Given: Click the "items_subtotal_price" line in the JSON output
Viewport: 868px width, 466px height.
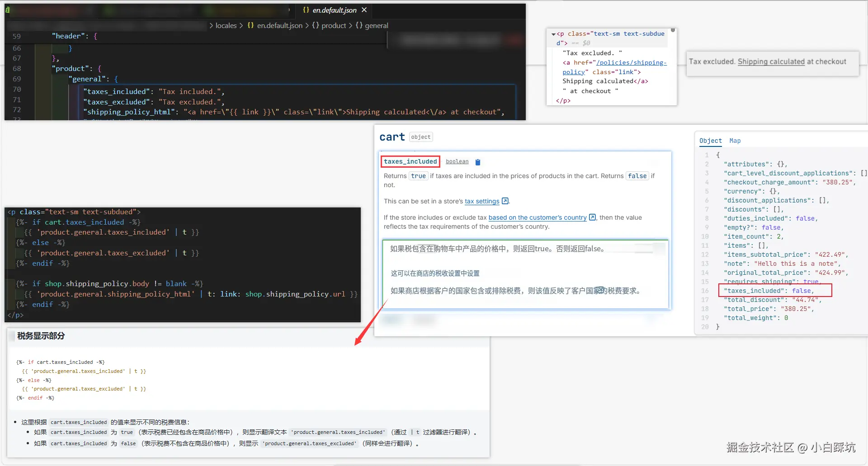Looking at the screenshot, I should click(786, 254).
